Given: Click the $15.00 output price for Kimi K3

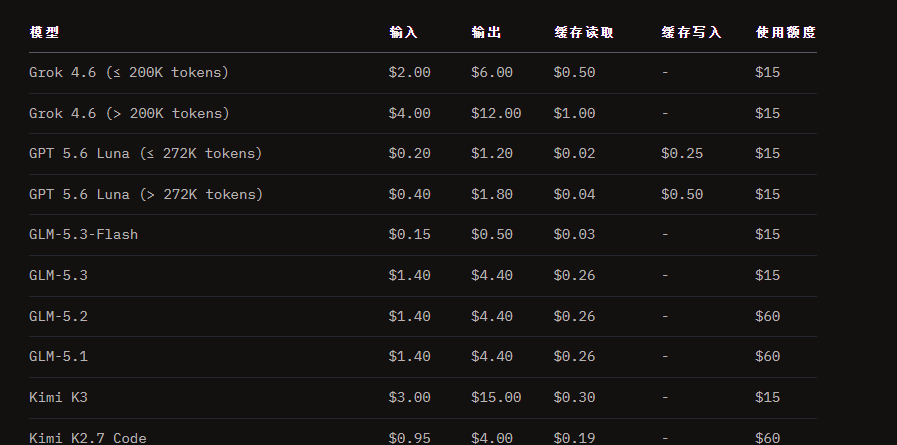Looking at the screenshot, I should [496, 398].
